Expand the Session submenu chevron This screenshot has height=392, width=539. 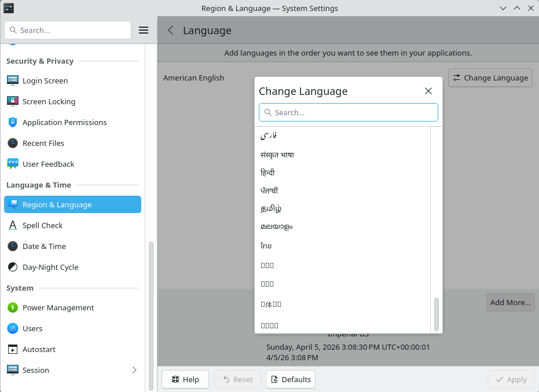coord(134,370)
